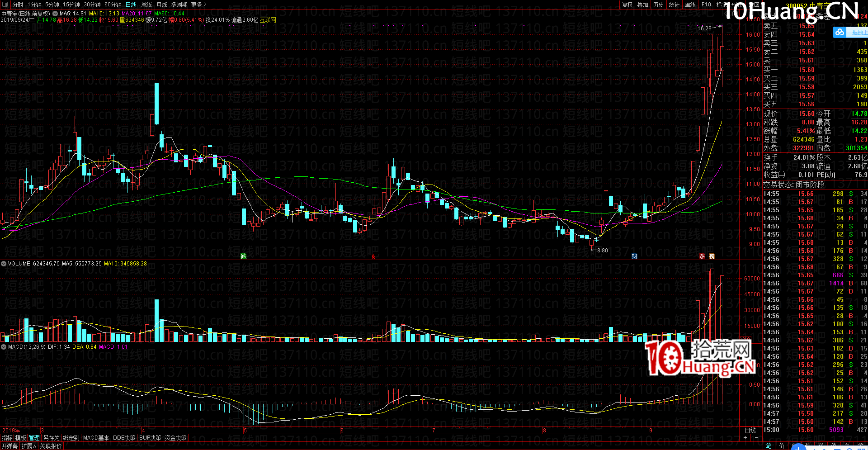The width and height of the screenshot is (868, 450).
Task: Open the 统计 statistics tool
Action: 674,5
